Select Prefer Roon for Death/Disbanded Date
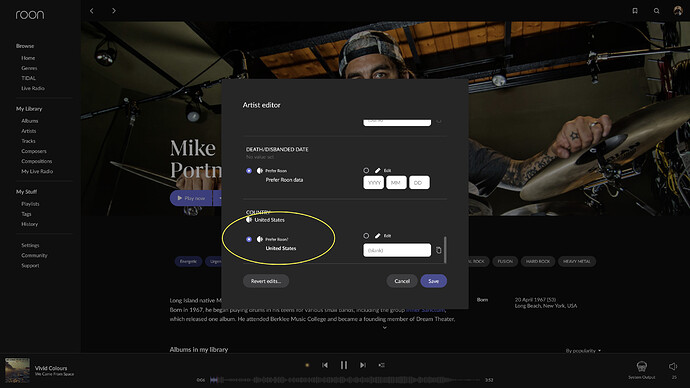The width and height of the screenshot is (690, 388). coord(249,170)
